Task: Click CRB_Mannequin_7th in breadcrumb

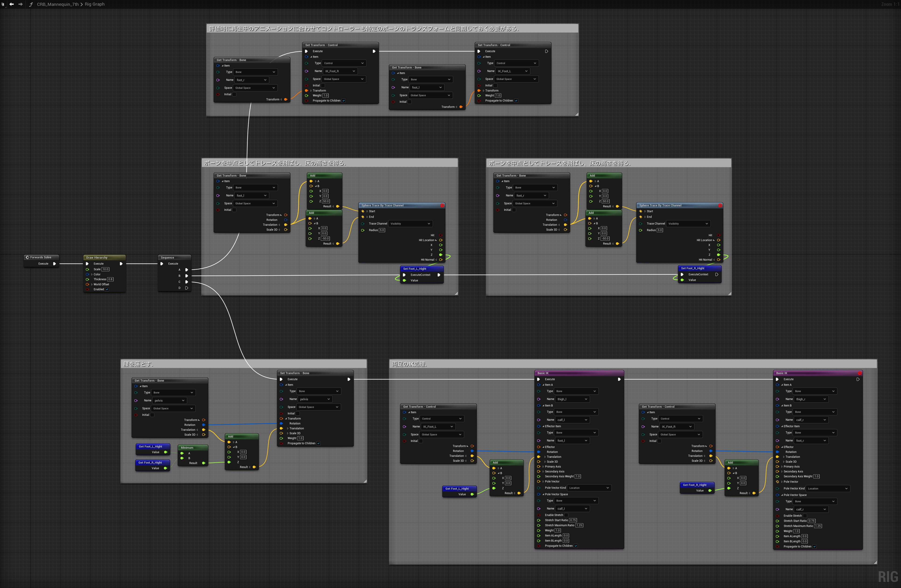Action: (x=58, y=4)
